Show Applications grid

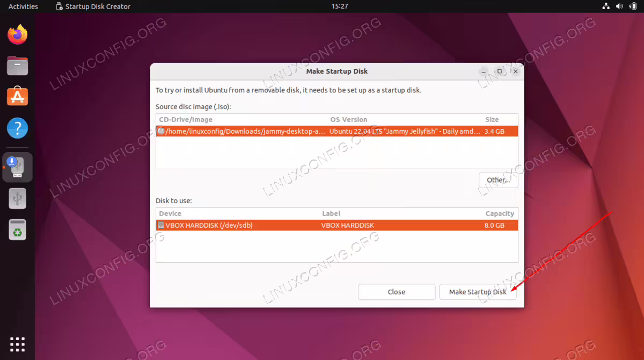pos(17,344)
